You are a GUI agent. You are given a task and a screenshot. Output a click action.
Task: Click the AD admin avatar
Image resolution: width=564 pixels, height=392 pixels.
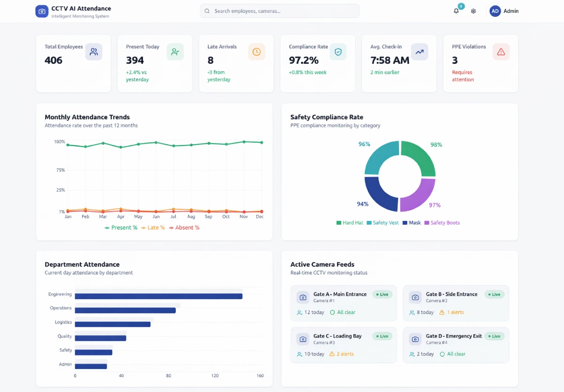click(x=495, y=11)
